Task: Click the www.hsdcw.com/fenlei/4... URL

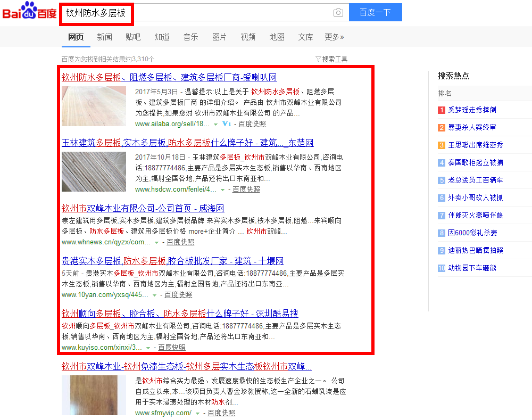Action: [176, 190]
